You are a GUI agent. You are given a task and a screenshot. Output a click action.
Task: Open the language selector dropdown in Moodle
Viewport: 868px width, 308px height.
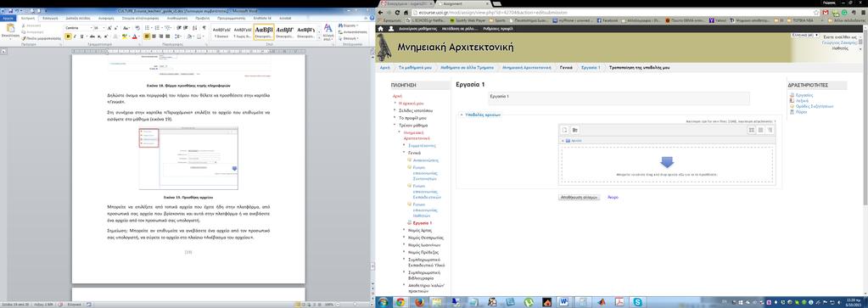(806, 35)
